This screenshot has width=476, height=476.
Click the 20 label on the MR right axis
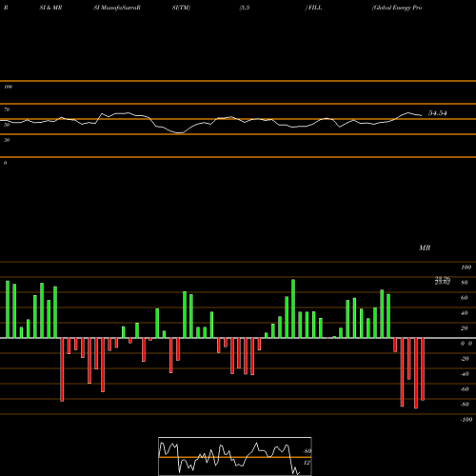(465, 328)
